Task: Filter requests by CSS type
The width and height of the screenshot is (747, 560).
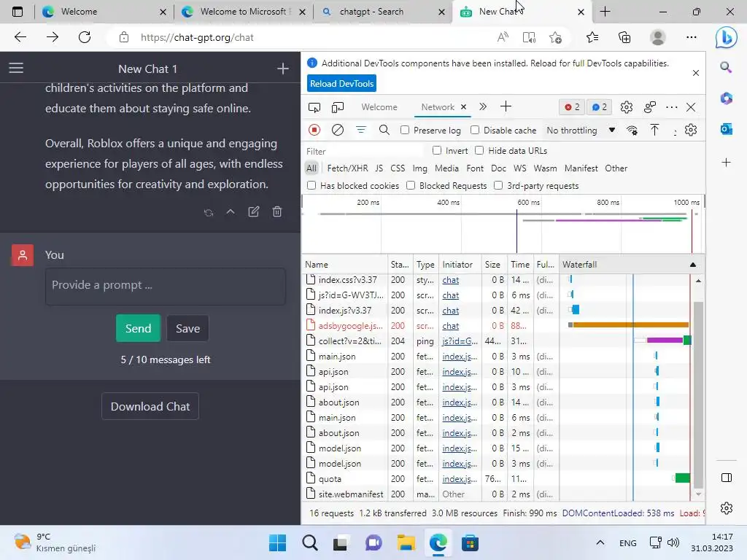Action: [x=398, y=168]
